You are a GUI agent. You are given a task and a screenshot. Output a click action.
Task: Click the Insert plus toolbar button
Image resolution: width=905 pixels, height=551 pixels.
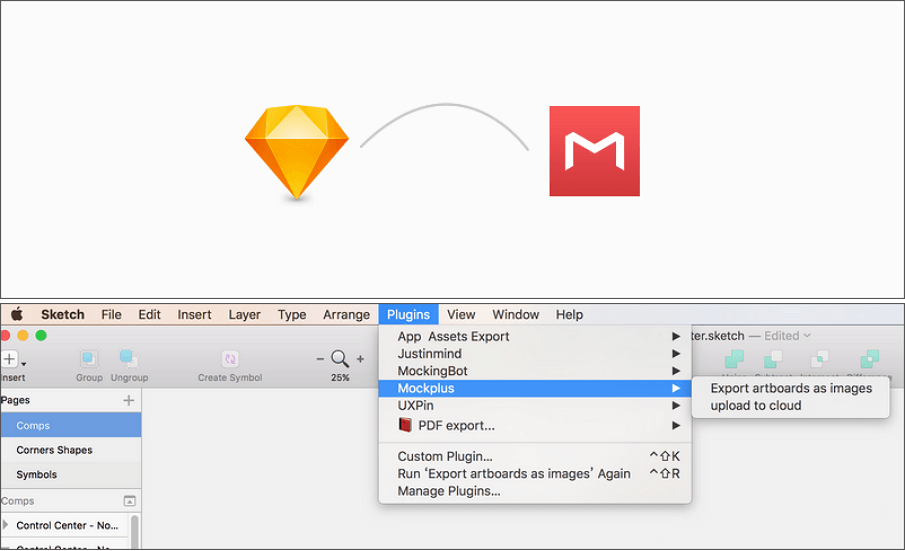pos(9,359)
